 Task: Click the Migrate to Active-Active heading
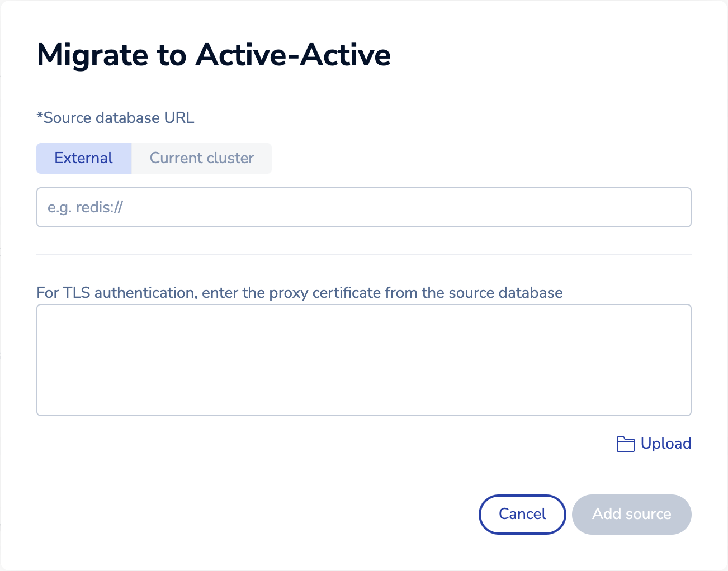(214, 55)
